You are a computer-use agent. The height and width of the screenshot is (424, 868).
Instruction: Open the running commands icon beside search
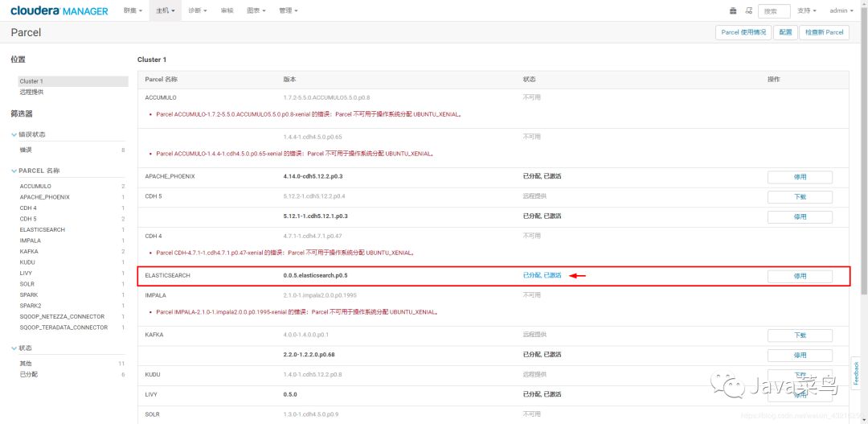(x=749, y=10)
